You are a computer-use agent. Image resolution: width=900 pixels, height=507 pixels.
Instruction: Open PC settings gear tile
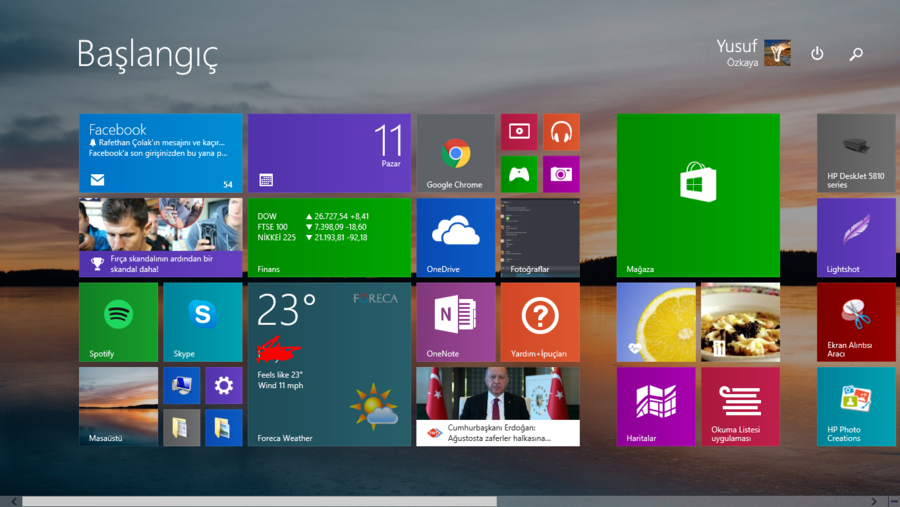click(x=224, y=385)
